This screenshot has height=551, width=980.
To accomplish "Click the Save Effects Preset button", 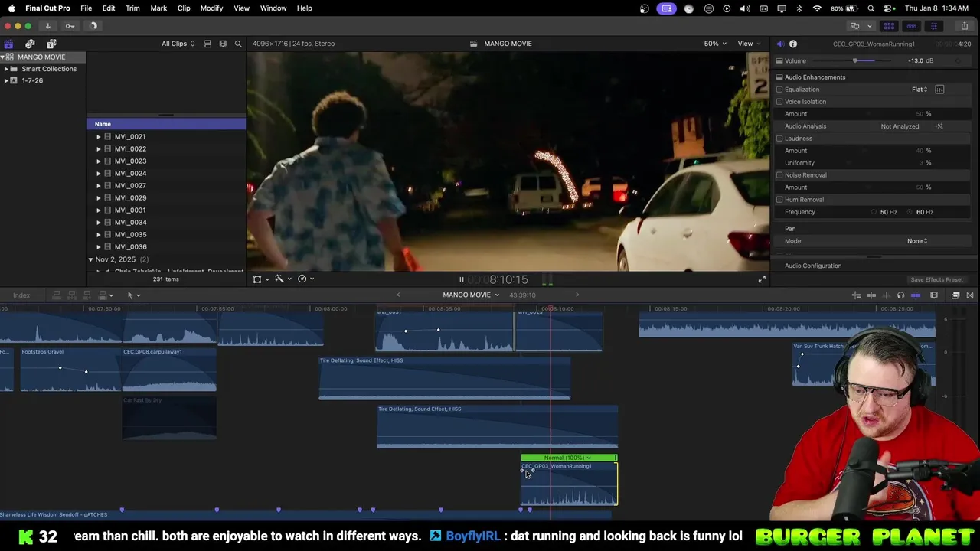I will [936, 280].
